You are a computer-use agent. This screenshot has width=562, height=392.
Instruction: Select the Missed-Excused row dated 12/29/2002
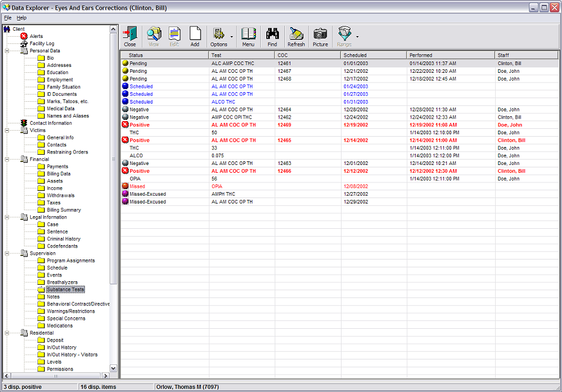pos(339,202)
